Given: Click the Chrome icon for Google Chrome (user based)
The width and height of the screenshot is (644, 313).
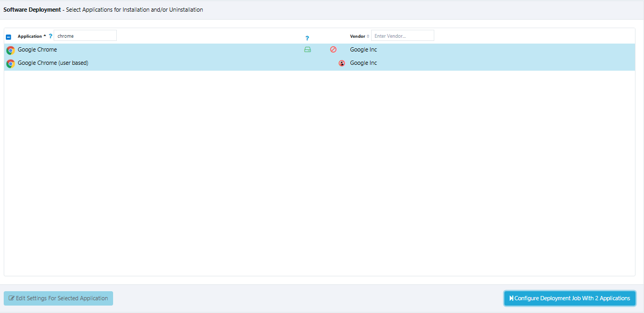Looking at the screenshot, I should coord(10,64).
